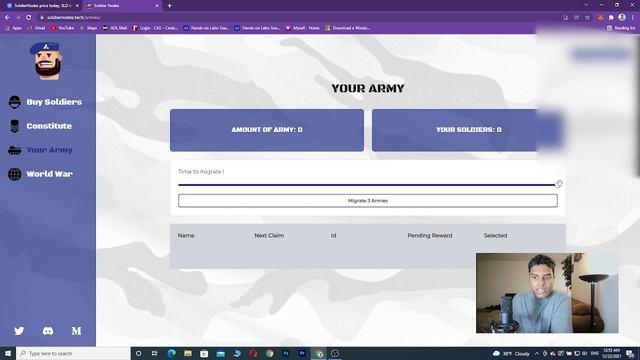640x360 pixels.
Task: Select Your Army in the sidebar
Action: point(49,150)
